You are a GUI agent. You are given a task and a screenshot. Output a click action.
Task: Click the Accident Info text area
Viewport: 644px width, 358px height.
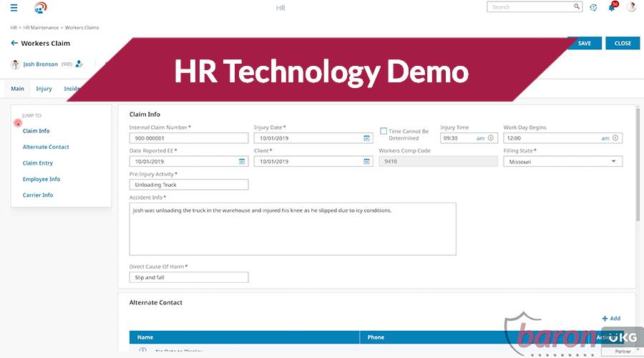pos(292,228)
